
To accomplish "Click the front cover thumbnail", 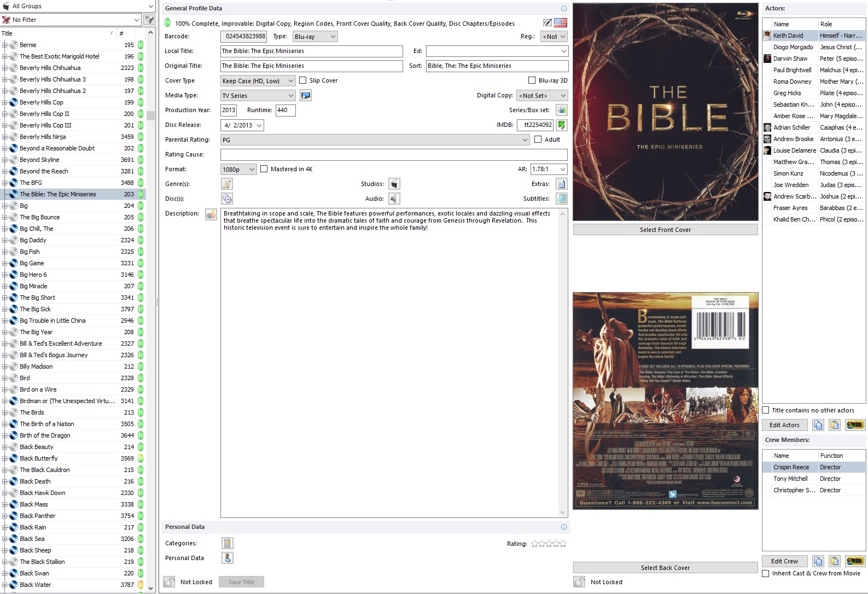I will click(666, 112).
